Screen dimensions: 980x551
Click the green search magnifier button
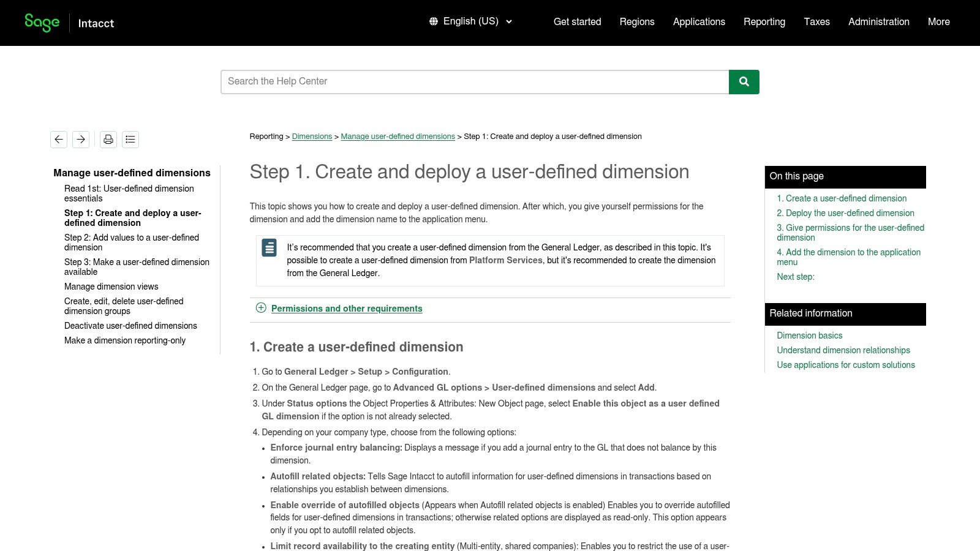744,82
